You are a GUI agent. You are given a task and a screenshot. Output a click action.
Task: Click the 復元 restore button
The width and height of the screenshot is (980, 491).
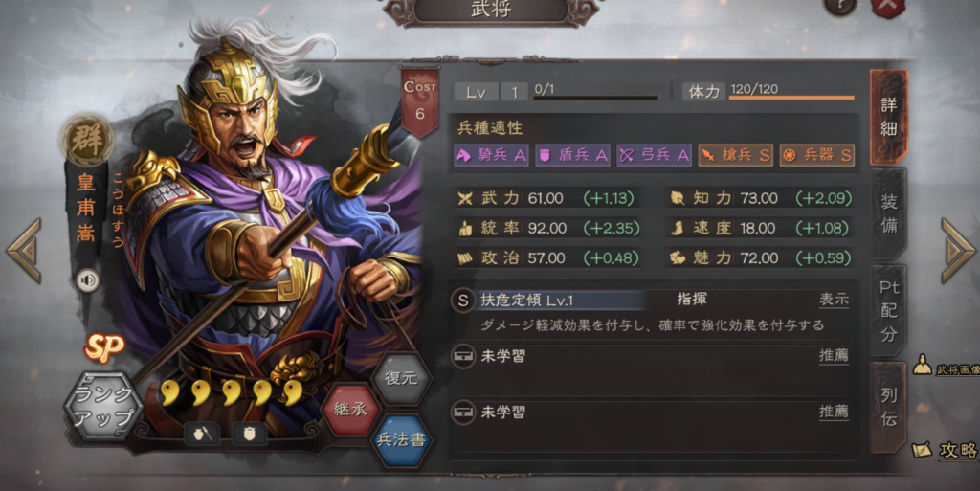coord(401,378)
